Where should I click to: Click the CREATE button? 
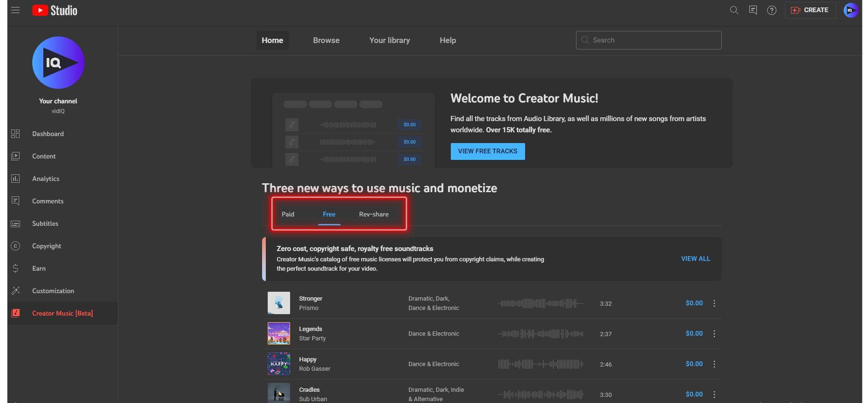[810, 10]
